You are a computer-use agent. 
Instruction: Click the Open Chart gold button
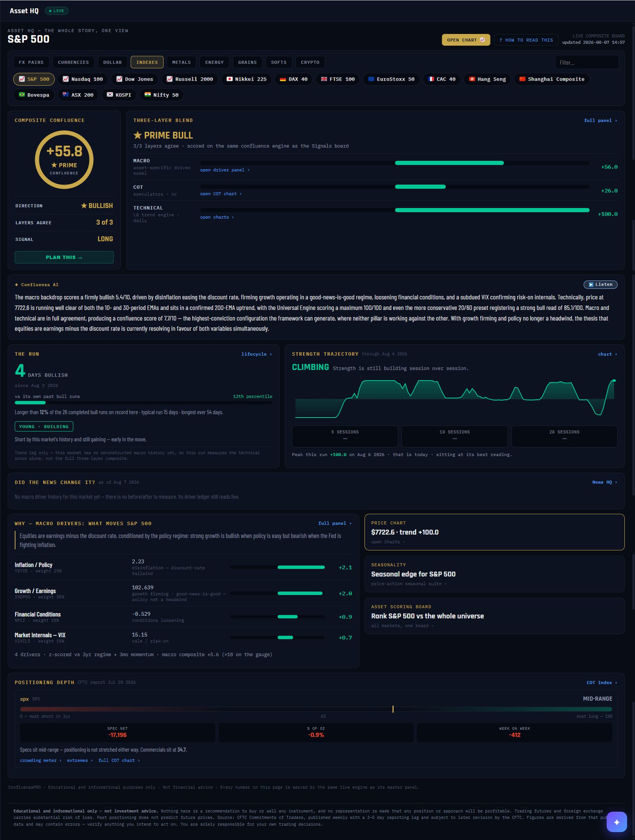point(466,40)
